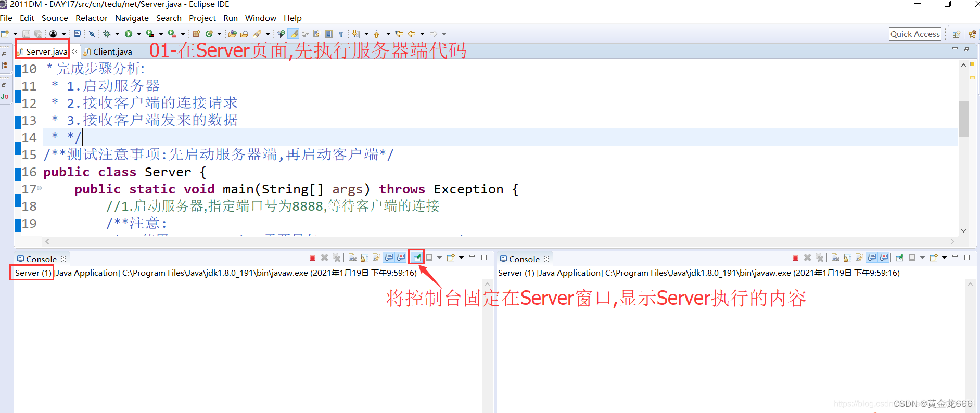Terminate process in right Console
The height and width of the screenshot is (413, 980).
[x=795, y=257]
